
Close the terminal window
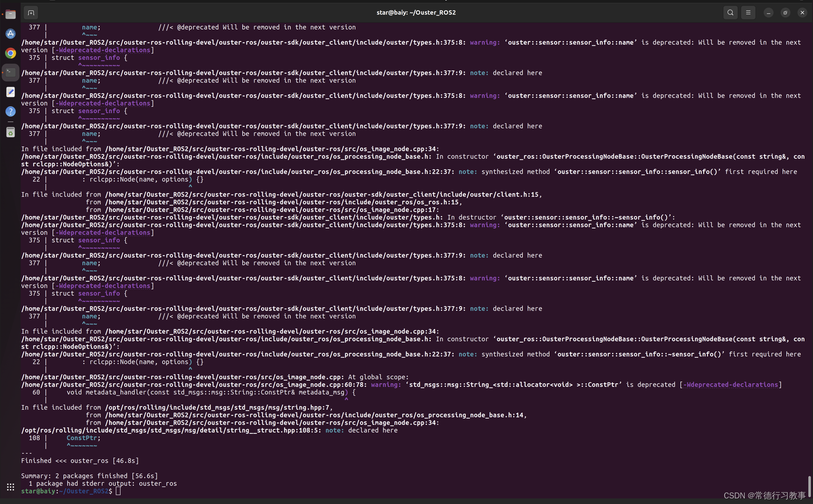click(802, 12)
